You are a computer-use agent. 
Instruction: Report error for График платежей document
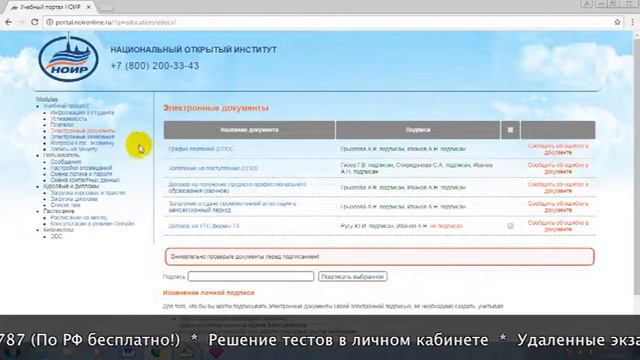[x=558, y=149]
